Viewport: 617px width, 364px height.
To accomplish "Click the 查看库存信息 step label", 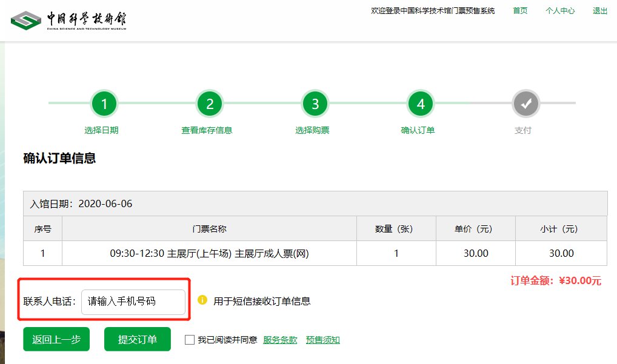I will click(x=207, y=130).
